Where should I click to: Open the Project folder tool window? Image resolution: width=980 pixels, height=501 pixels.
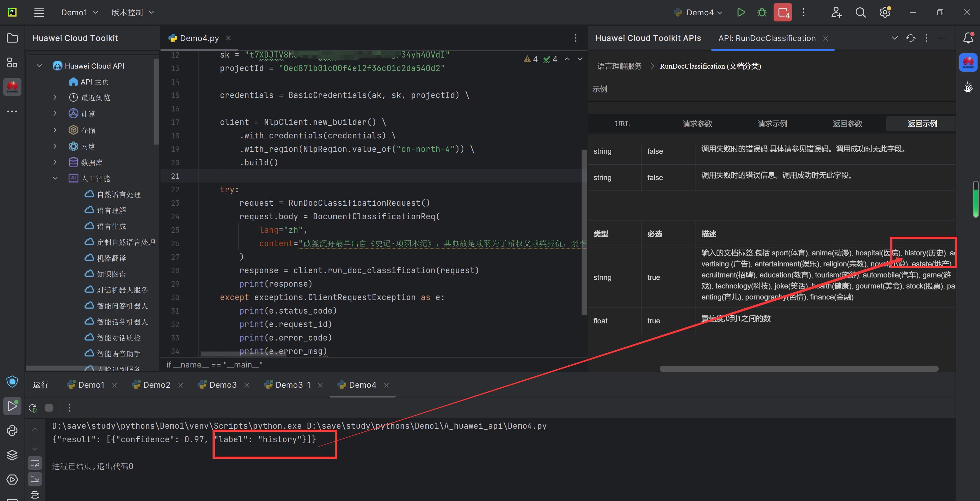[12, 38]
